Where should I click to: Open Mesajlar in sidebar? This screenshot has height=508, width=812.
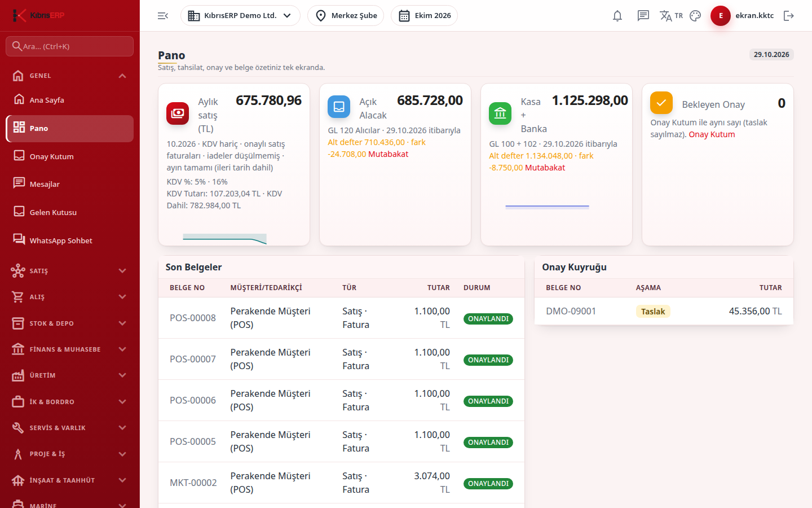(x=70, y=184)
